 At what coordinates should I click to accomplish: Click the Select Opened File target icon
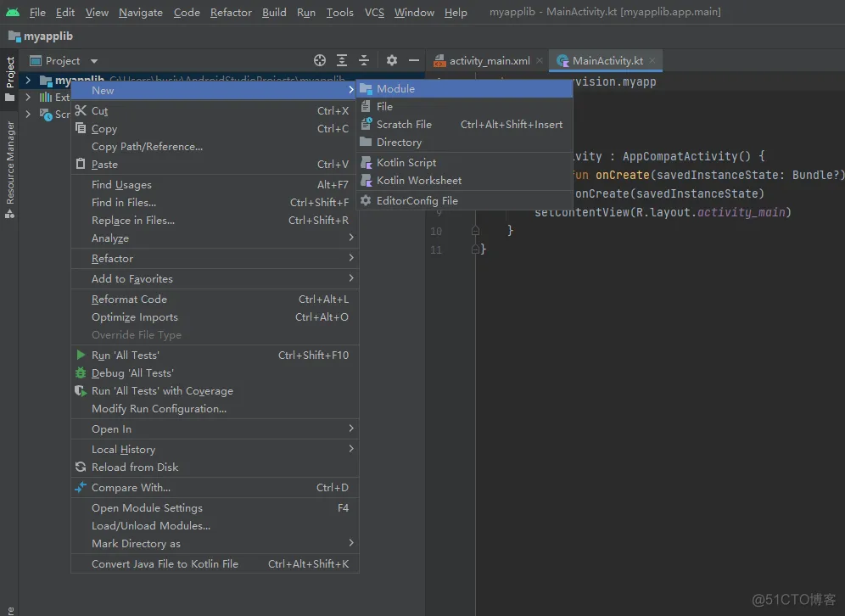320,60
